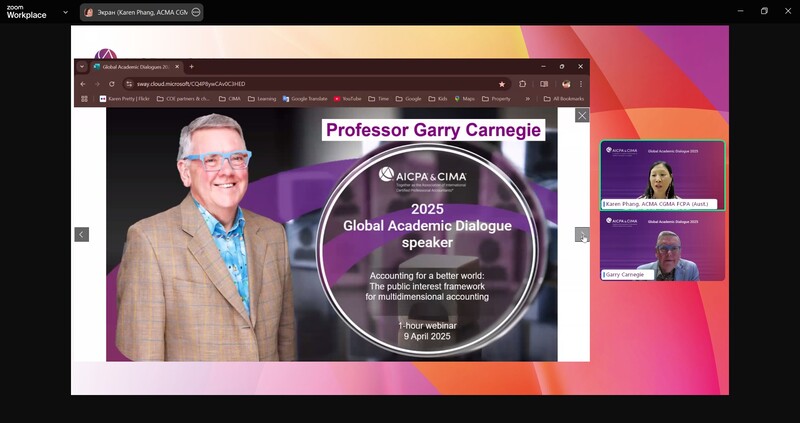Select Karen Phang's screen share tab
The height and width of the screenshot is (423, 800).
click(x=136, y=12)
